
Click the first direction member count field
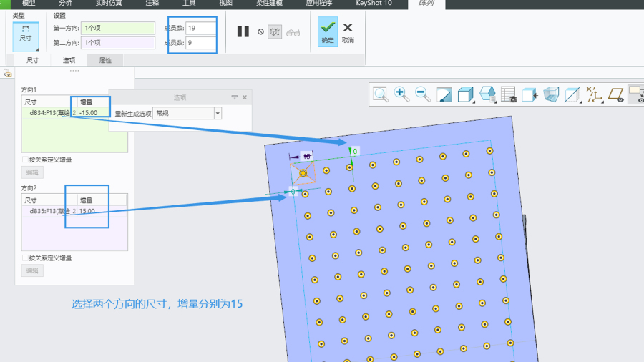tap(200, 29)
